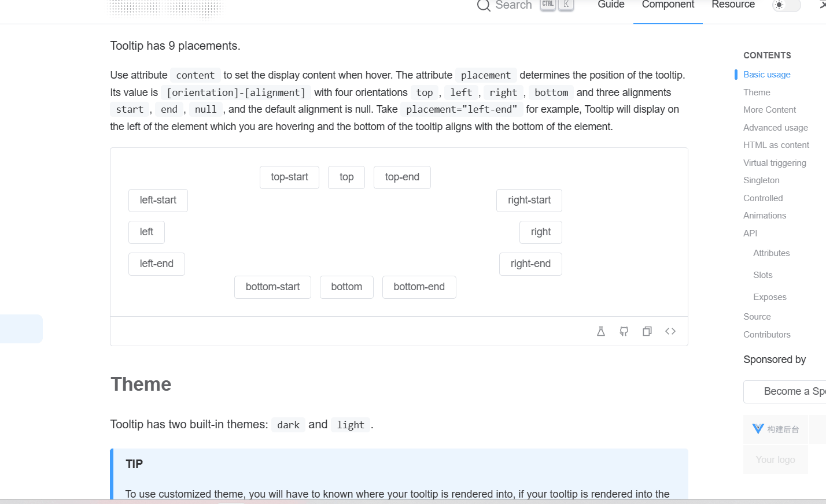Open the search magnifier icon
Screen dimensions: 826x504
(x=484, y=5)
